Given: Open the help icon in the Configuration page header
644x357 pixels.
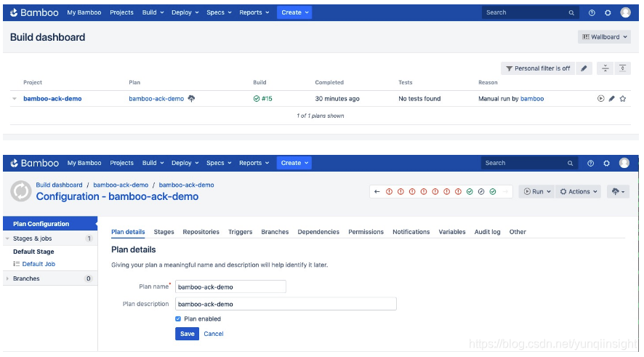Looking at the screenshot, I should coord(591,163).
